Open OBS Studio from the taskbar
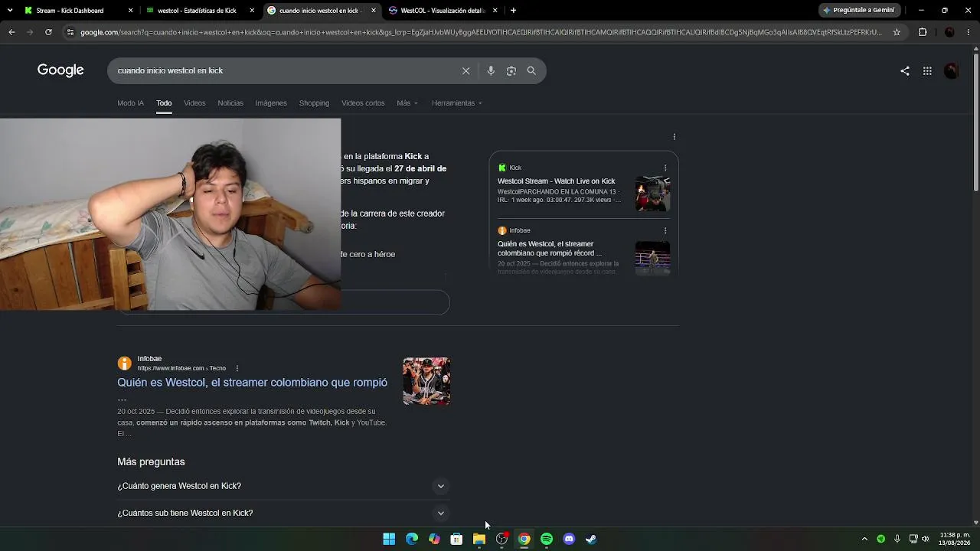The width and height of the screenshot is (980, 551). click(501, 539)
